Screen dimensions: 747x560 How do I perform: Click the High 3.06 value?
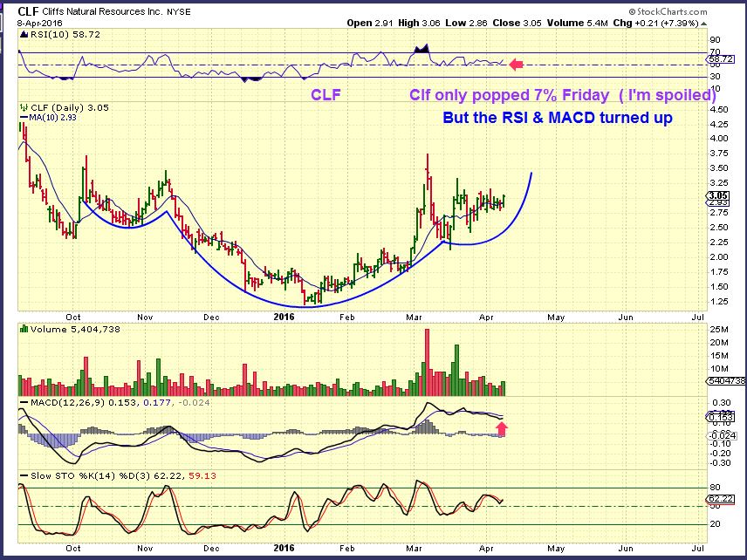tap(419, 23)
